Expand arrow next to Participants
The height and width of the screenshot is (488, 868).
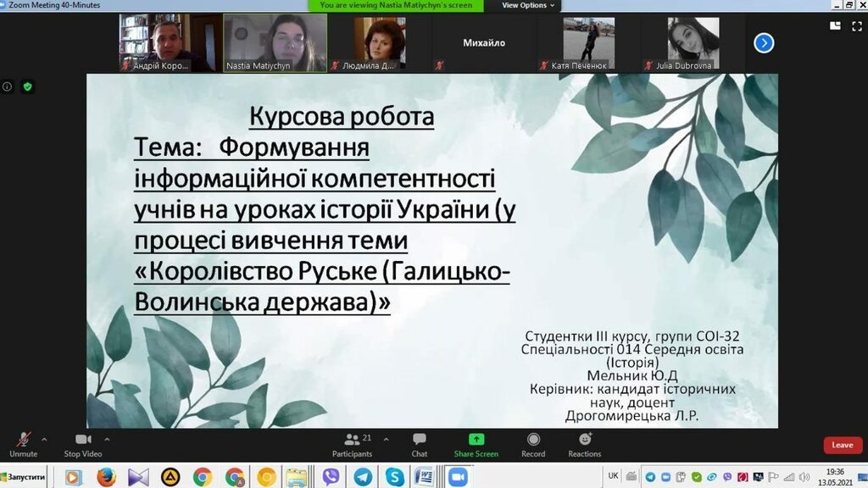click(387, 439)
